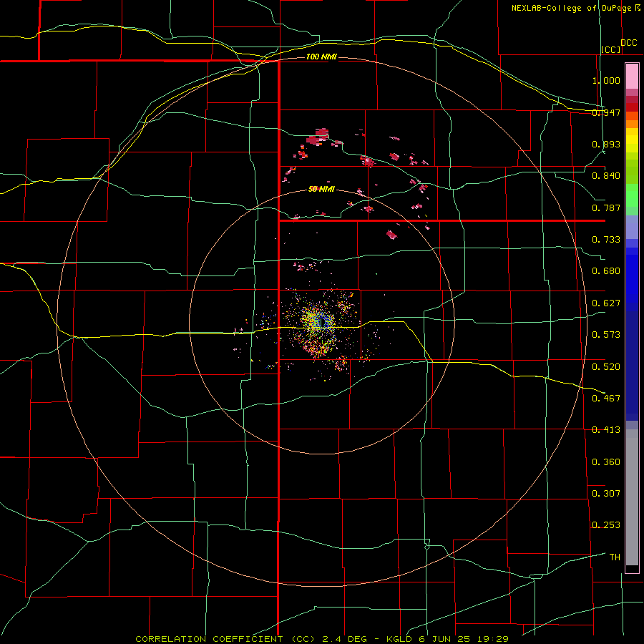Click the 0.520 scale value
Screen dimensions: 644x644
(606, 367)
